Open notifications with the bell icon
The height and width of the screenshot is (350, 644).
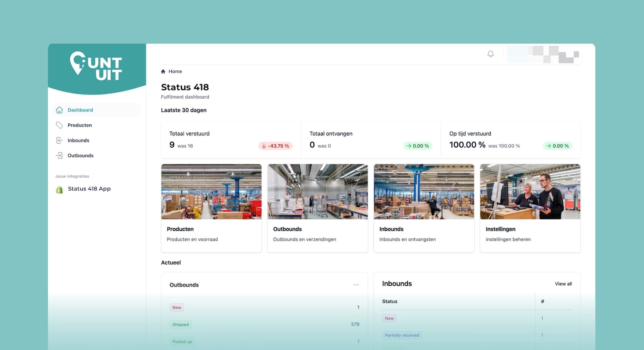pos(490,54)
